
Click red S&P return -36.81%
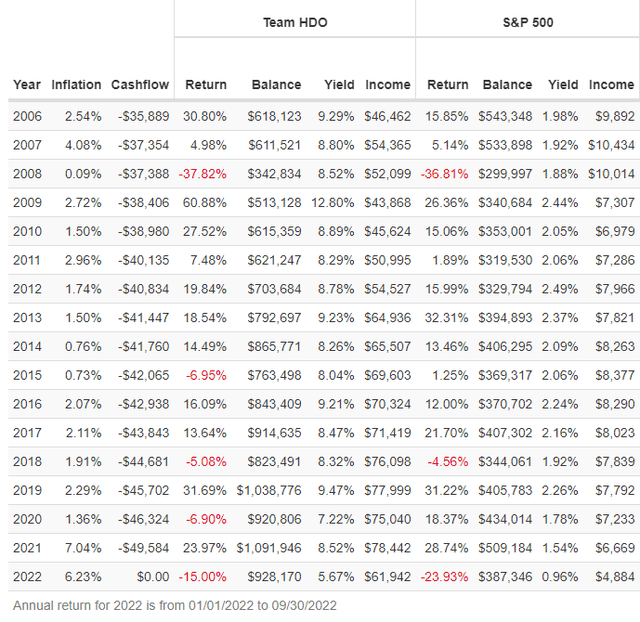(x=444, y=174)
